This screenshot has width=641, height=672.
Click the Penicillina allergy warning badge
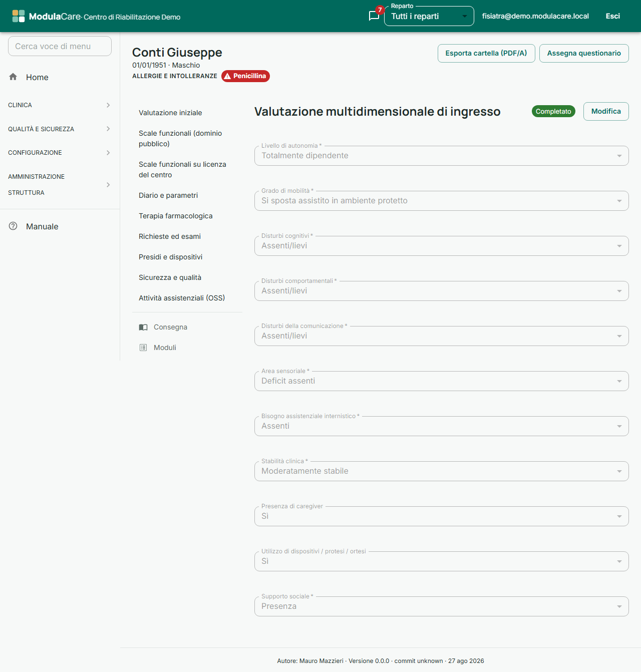(x=245, y=76)
